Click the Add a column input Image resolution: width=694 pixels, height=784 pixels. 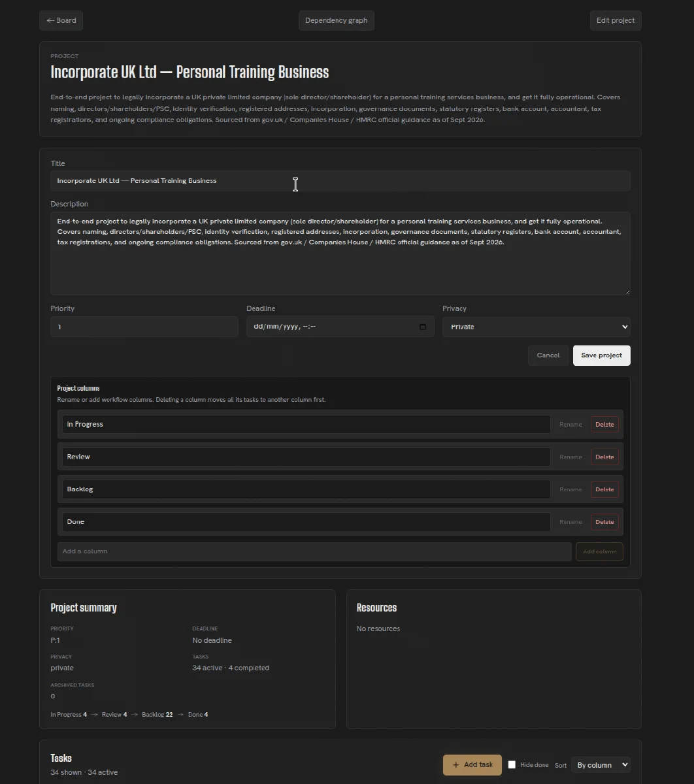pyautogui.click(x=314, y=551)
